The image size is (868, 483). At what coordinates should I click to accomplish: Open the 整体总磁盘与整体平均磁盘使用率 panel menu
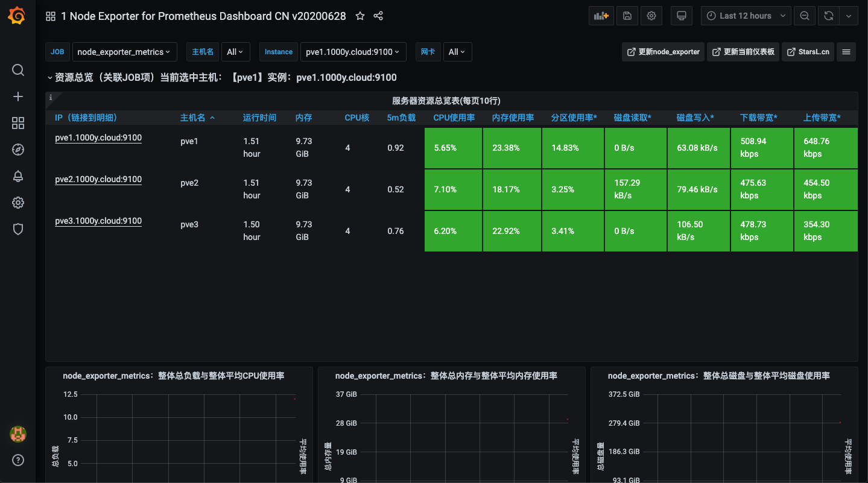click(x=719, y=376)
